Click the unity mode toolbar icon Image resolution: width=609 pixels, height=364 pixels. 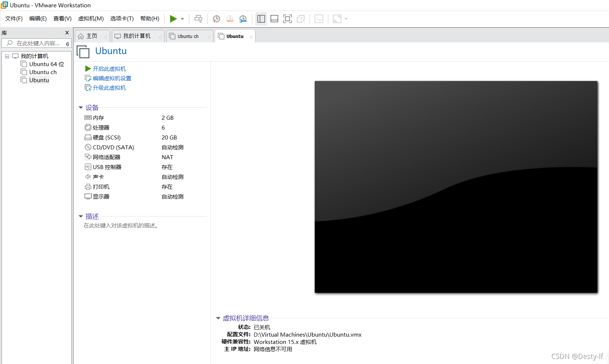(x=301, y=19)
